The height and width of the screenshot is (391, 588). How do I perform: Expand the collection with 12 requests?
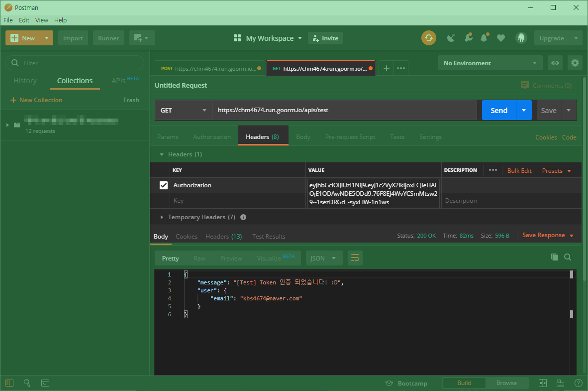(x=7, y=125)
